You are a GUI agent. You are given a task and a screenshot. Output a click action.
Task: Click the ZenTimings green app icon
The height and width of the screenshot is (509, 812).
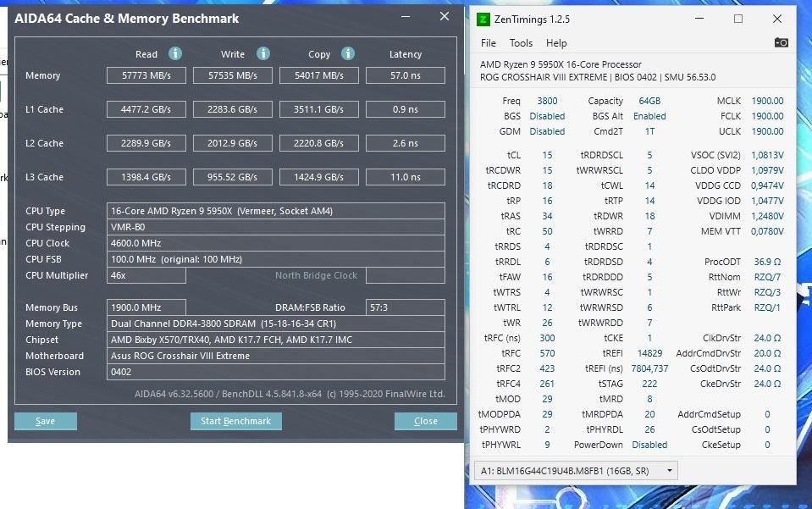tap(483, 19)
